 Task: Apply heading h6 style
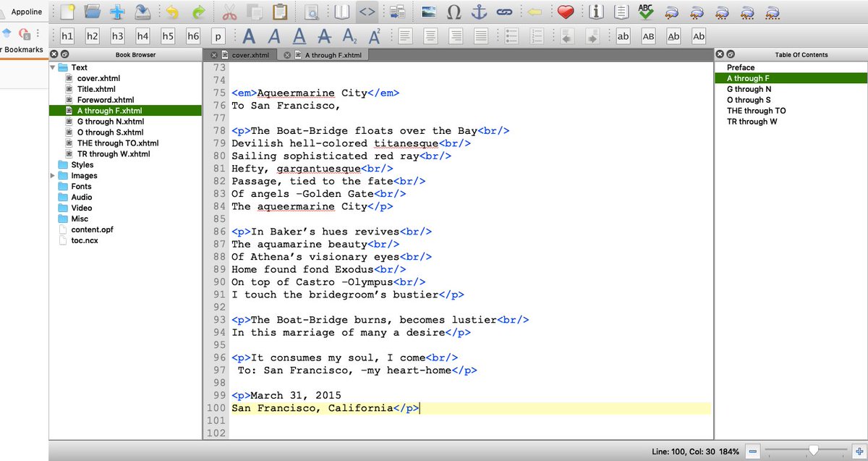tap(193, 36)
